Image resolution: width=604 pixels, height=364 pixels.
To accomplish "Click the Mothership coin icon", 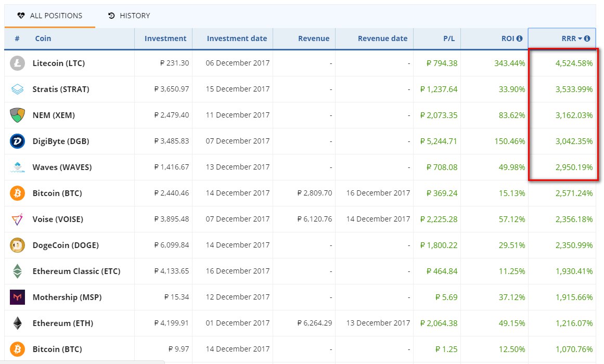I will [17, 297].
